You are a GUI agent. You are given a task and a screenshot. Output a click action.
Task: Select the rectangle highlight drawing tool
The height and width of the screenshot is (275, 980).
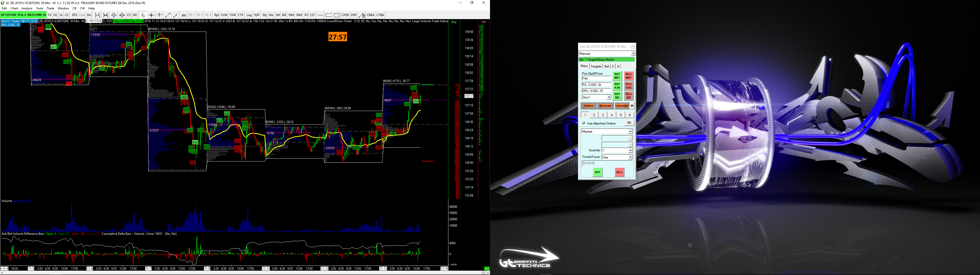click(337, 15)
